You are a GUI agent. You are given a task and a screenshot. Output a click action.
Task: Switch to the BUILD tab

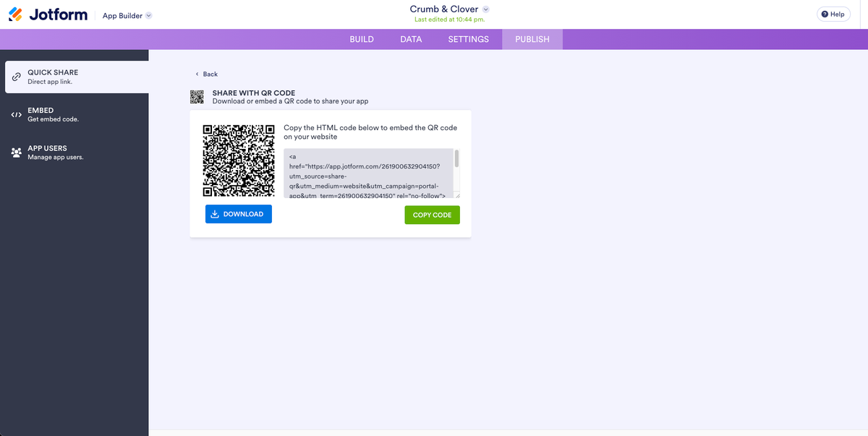(362, 39)
